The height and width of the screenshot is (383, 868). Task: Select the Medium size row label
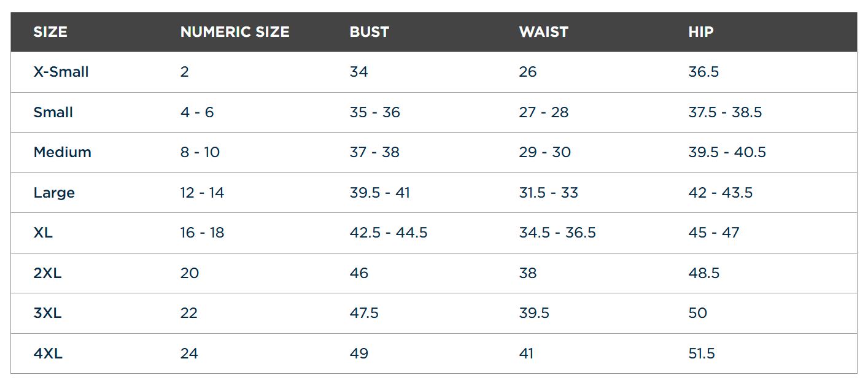click(62, 152)
